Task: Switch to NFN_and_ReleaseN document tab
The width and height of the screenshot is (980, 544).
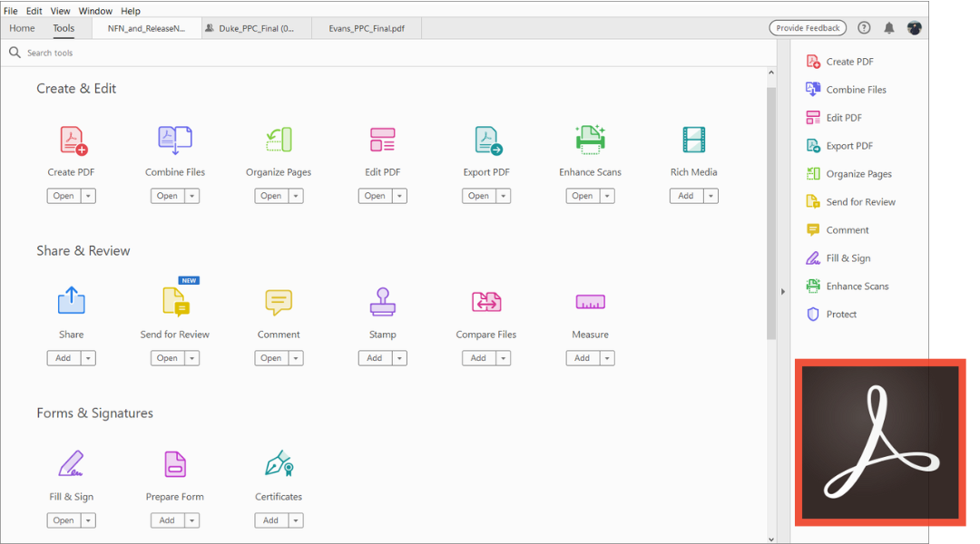Action: [x=146, y=28]
